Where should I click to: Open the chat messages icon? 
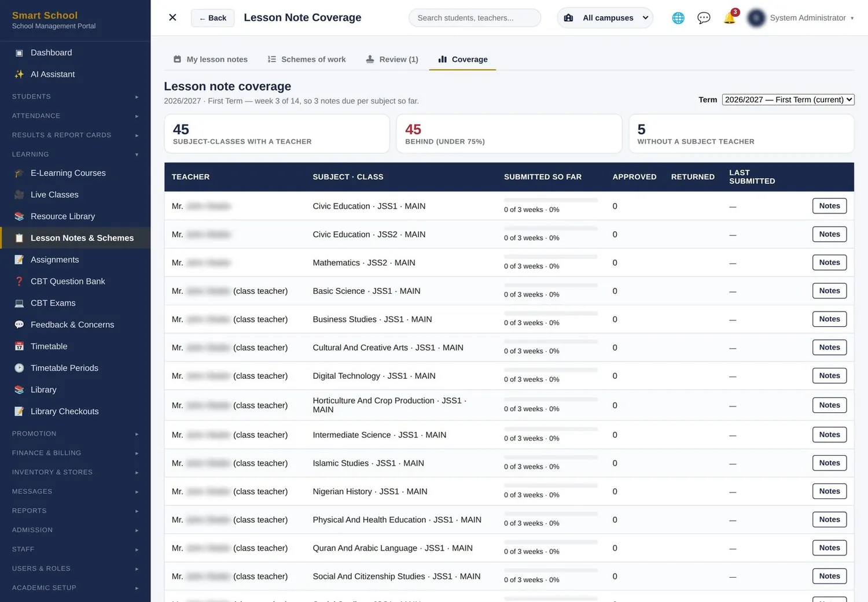(x=704, y=18)
